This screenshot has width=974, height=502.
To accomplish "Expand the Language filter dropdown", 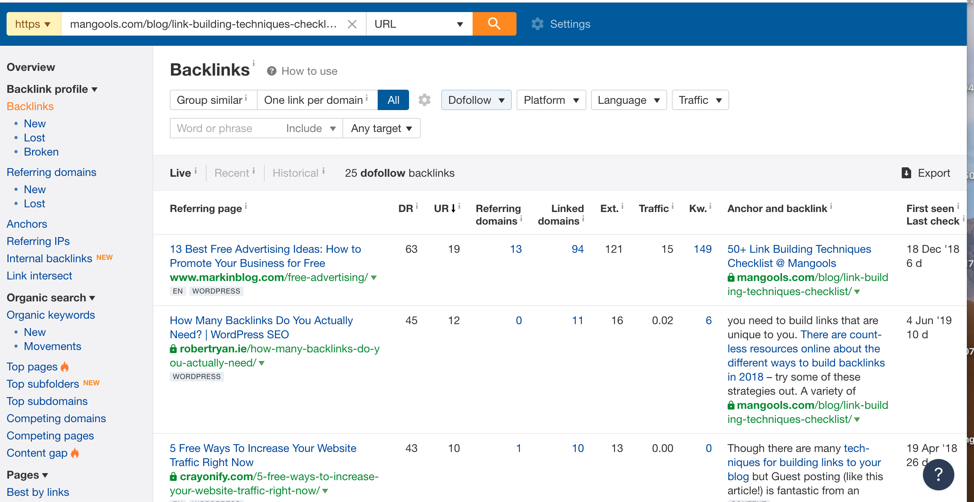I will 629,100.
